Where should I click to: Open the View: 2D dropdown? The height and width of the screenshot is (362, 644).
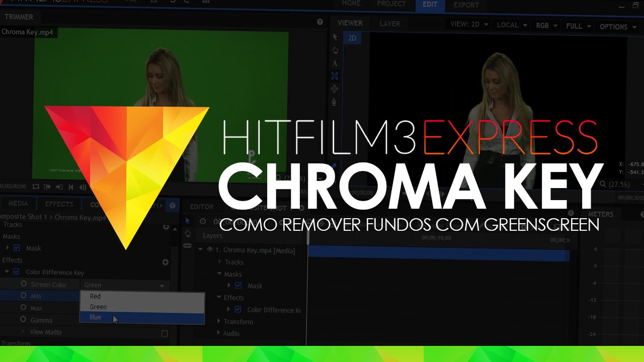click(x=469, y=25)
